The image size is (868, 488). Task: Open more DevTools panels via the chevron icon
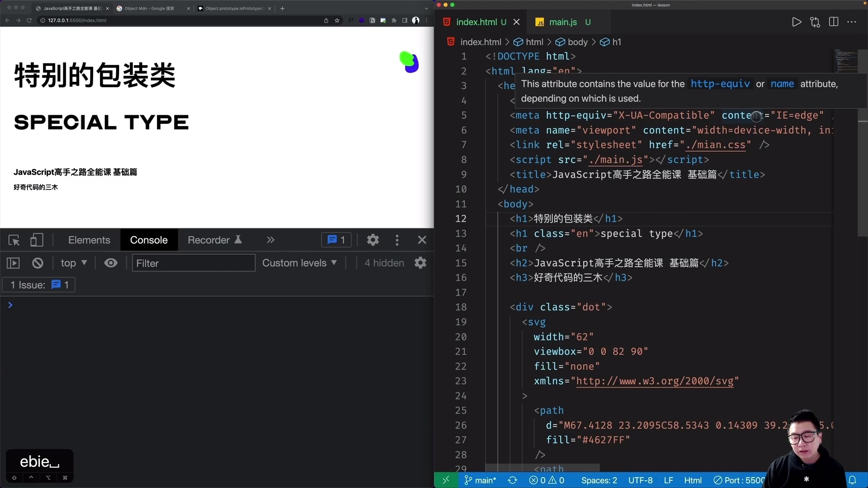[270, 240]
